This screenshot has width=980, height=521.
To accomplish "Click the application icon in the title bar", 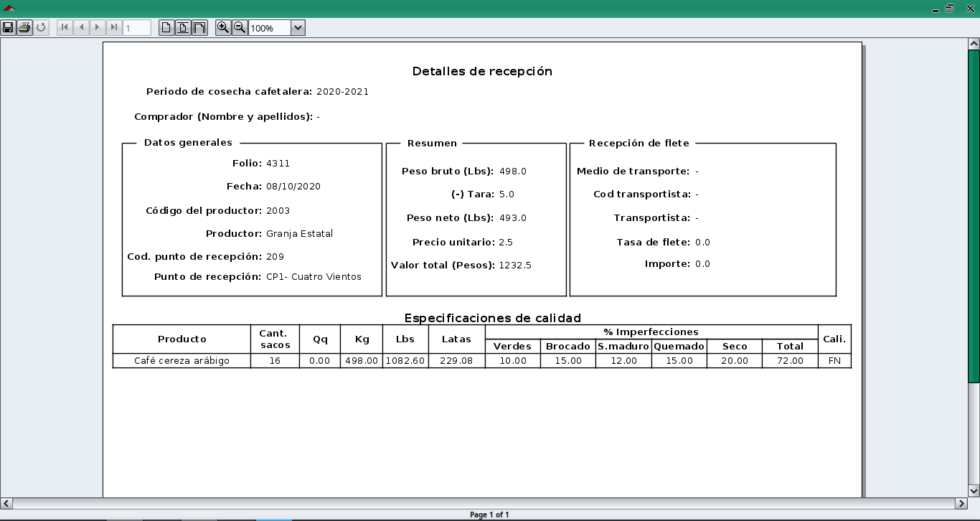I will 9,8.
